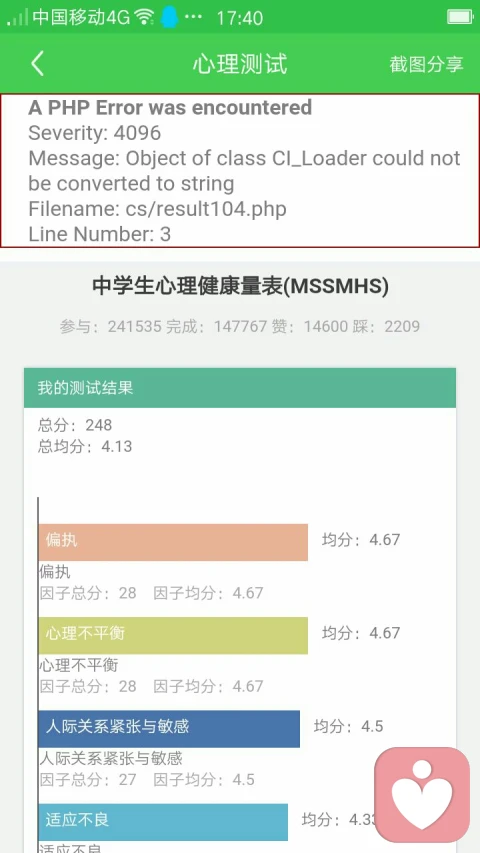The height and width of the screenshot is (853, 480).
Task: Tap the 心理测试 page title
Action: click(239, 64)
